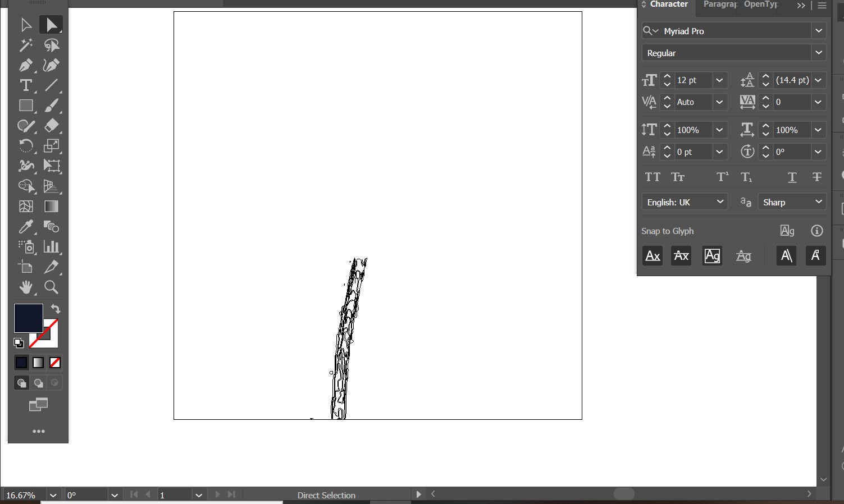Toggle Snap to Glyph anchor point option
This screenshot has height=504, width=844.
[x=816, y=256]
